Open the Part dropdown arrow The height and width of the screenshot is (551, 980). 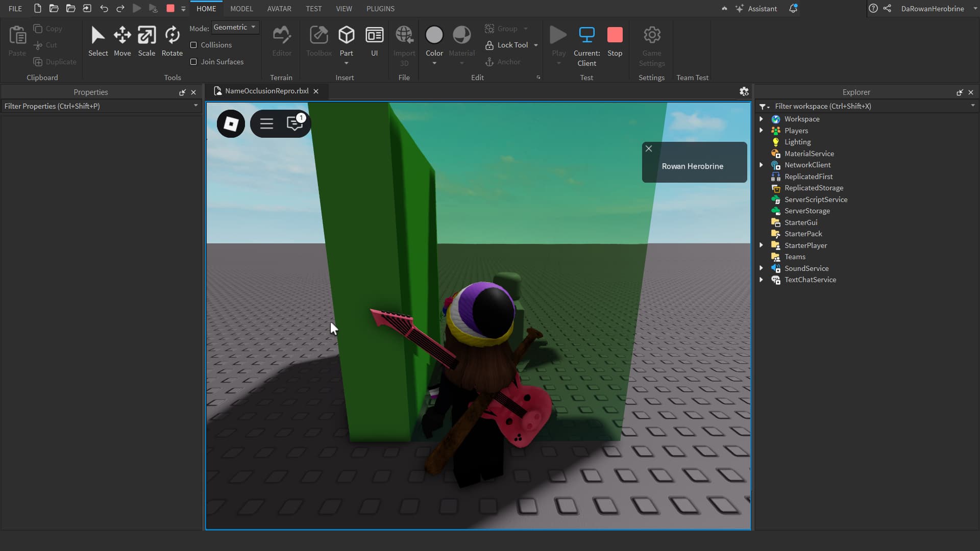click(x=346, y=63)
